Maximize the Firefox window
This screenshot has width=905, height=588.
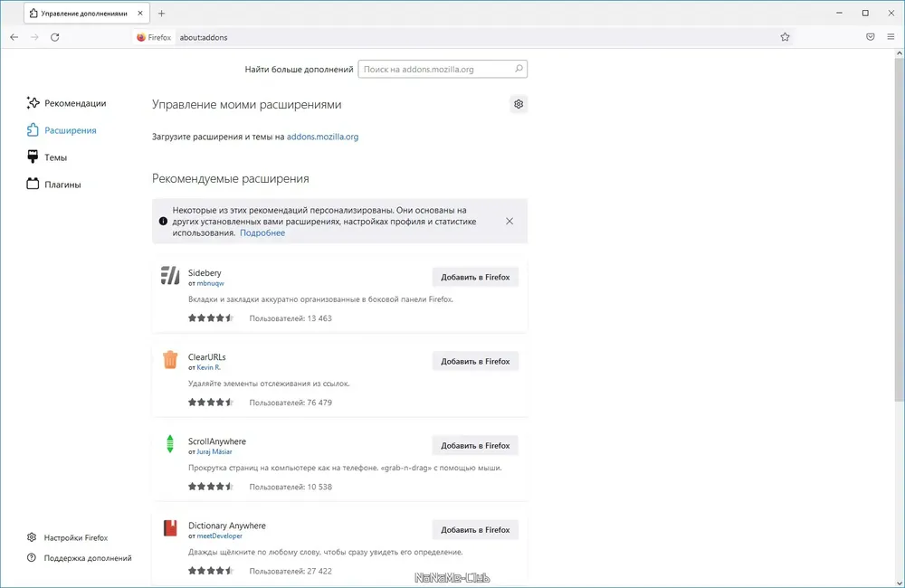865,13
